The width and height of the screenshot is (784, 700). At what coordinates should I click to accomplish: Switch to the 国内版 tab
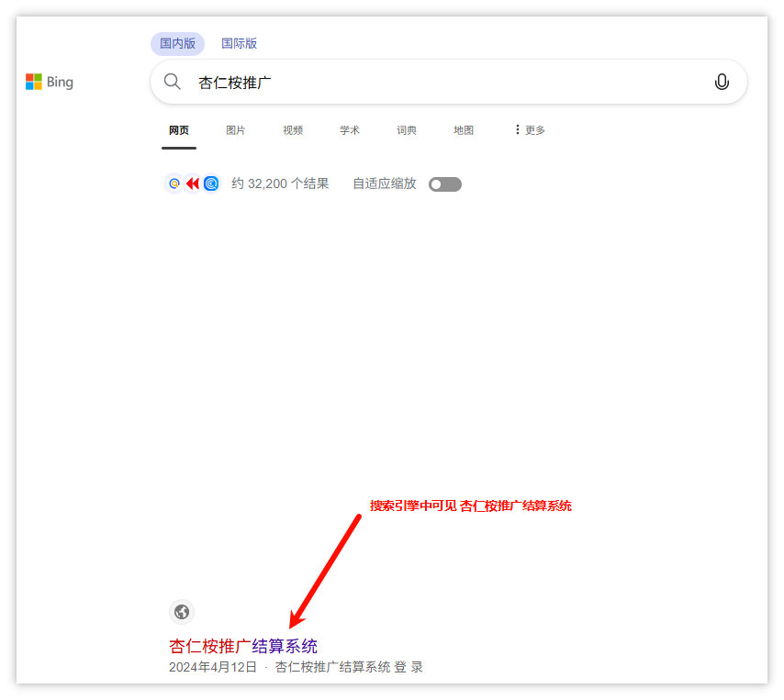pos(177,43)
